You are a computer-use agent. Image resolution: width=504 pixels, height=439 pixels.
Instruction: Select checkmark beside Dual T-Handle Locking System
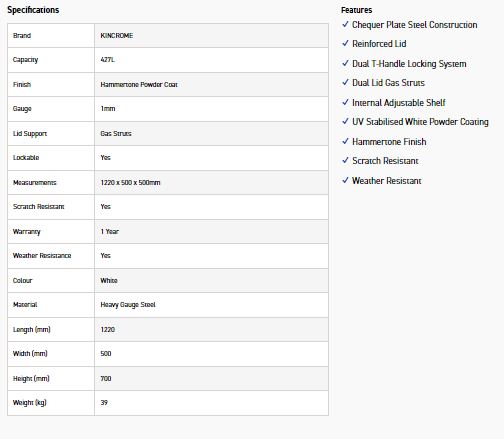[x=345, y=63]
